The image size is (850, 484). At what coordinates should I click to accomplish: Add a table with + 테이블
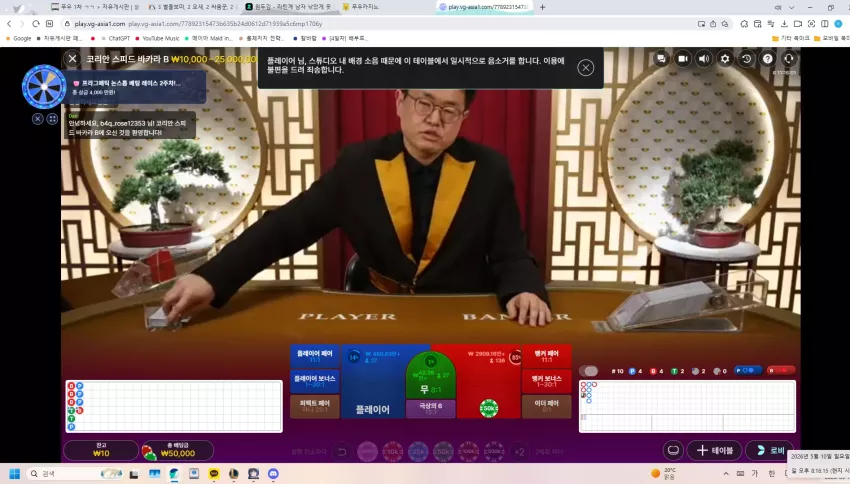[x=715, y=450]
